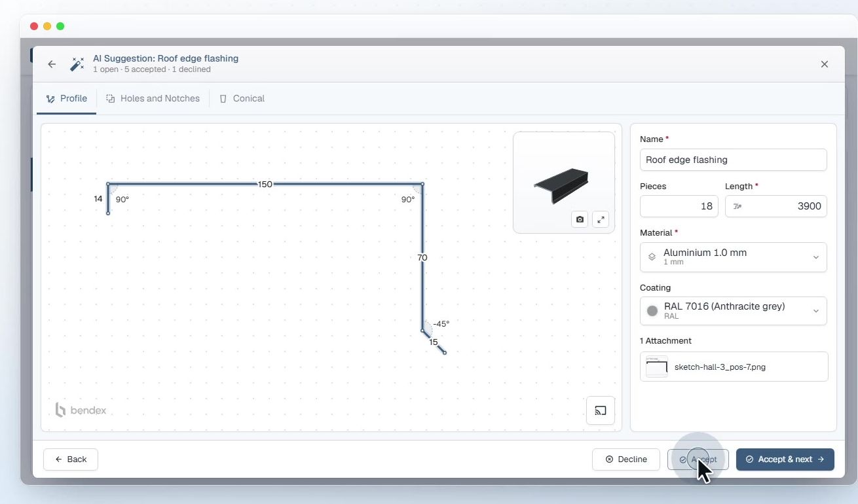Click the Holes and Notches tab icon
This screenshot has height=504, width=858.
111,99
